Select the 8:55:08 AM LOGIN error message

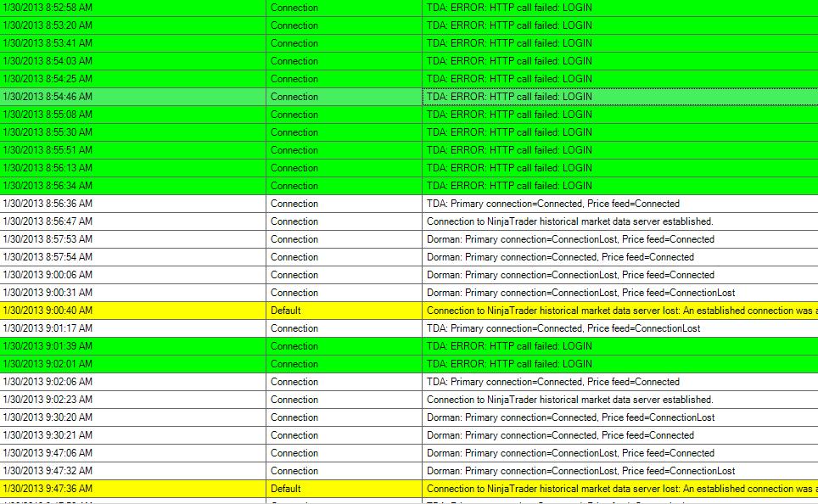click(x=620, y=115)
